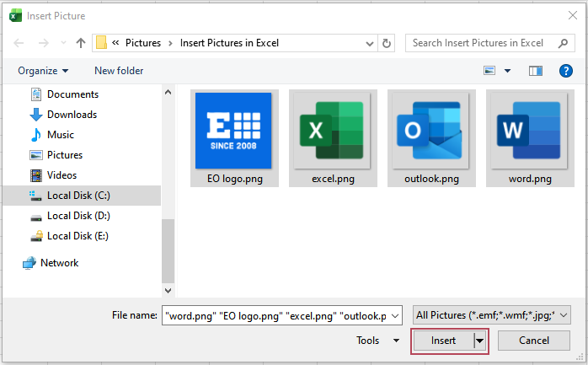Viewport: 588px width, 365px height.
Task: Click the New folder button
Action: tap(119, 71)
